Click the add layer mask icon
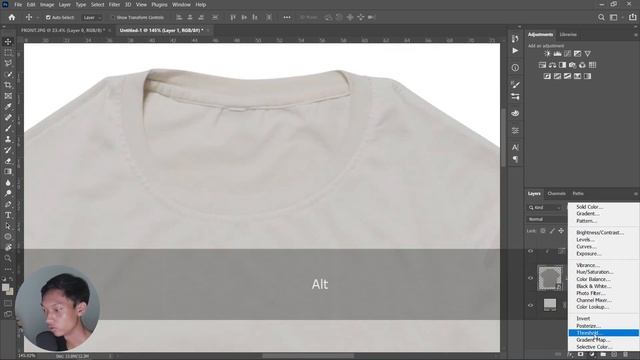Viewport: 640px width, 360px height. [580, 354]
